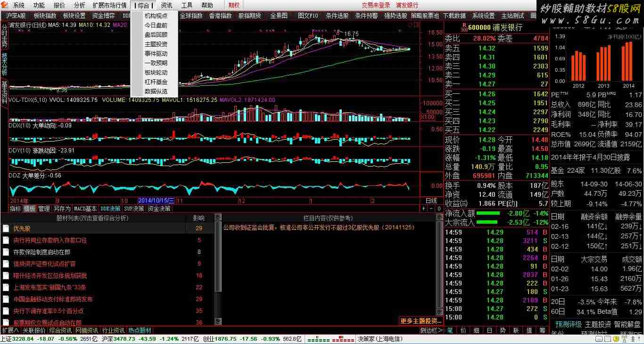Click the application logo icon in menu bar
This screenshot has height=344, width=644.
5,5
